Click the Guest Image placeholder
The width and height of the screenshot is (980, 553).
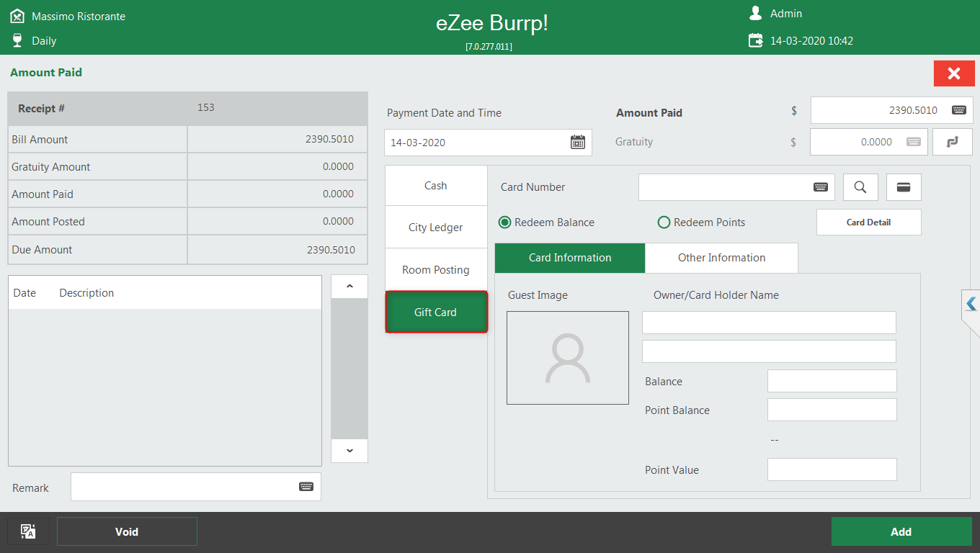[568, 358]
